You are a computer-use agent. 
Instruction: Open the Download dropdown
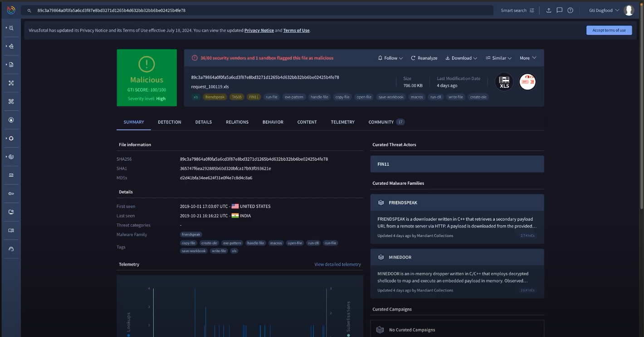[461, 58]
